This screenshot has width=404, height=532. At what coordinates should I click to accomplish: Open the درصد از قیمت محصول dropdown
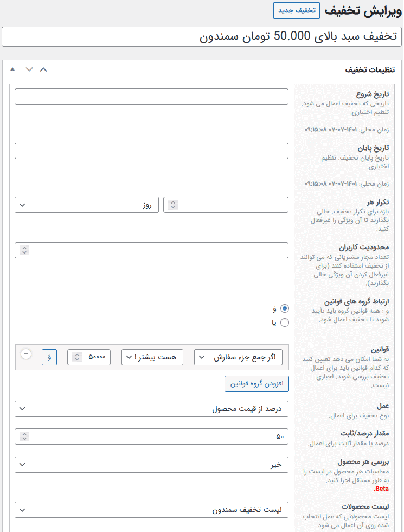[151, 409]
